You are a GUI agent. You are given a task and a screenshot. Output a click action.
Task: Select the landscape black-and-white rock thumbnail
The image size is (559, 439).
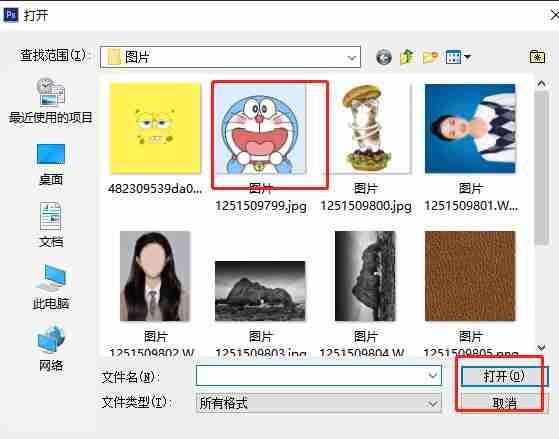pos(260,291)
